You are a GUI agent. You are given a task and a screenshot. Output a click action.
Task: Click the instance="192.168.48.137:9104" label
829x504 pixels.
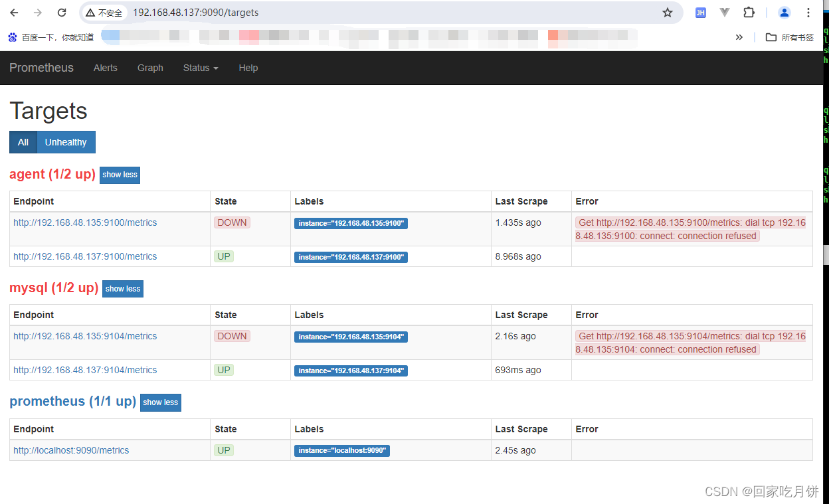pos(351,371)
